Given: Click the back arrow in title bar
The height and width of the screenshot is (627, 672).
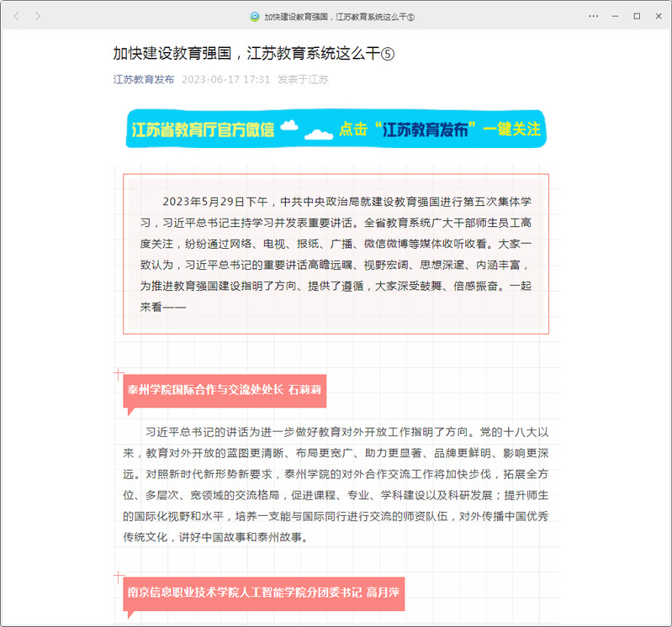Looking at the screenshot, I should click(16, 16).
